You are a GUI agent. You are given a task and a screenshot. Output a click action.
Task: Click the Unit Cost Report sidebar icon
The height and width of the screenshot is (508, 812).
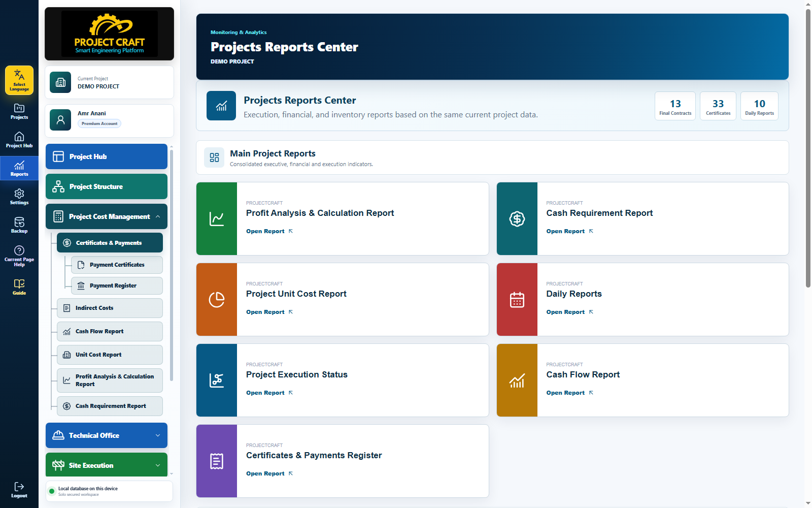point(66,355)
